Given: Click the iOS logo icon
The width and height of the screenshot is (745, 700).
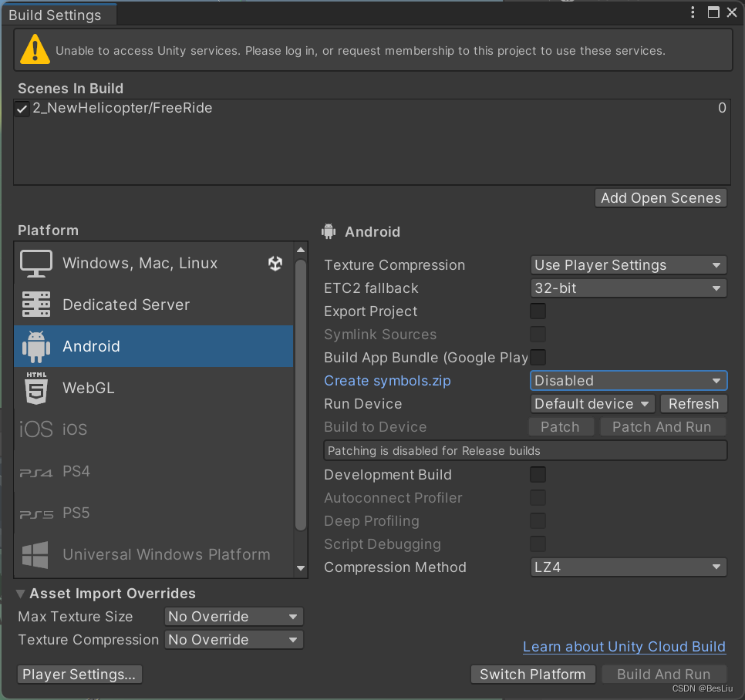Looking at the screenshot, I should 35,429.
